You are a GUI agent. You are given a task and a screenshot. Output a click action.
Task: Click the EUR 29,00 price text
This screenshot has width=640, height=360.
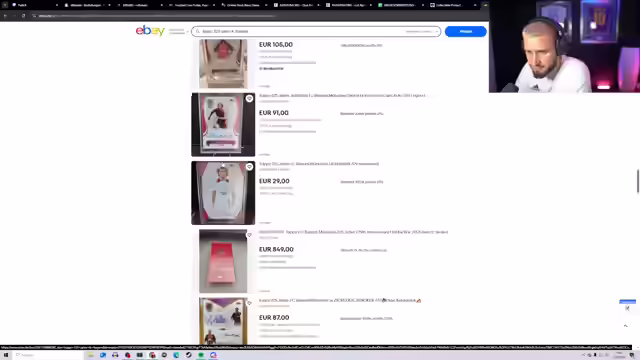(x=274, y=181)
